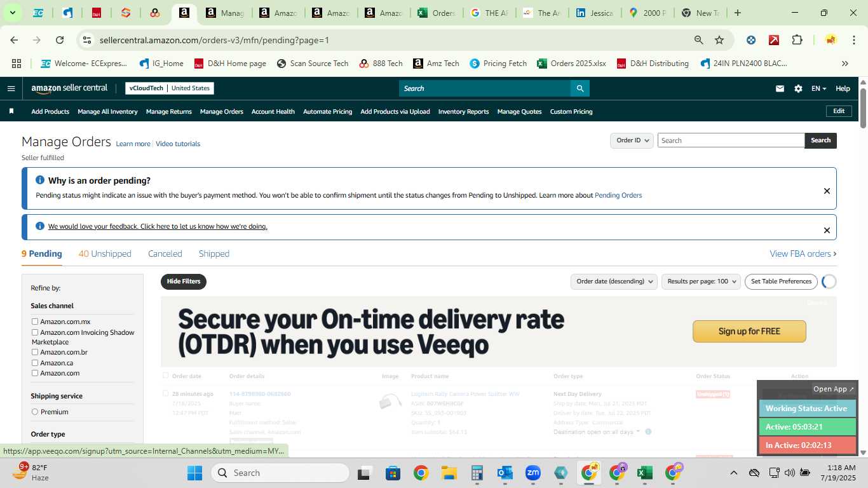This screenshot has height=488, width=868.
Task: Click in the order search input field
Action: pyautogui.click(x=731, y=140)
